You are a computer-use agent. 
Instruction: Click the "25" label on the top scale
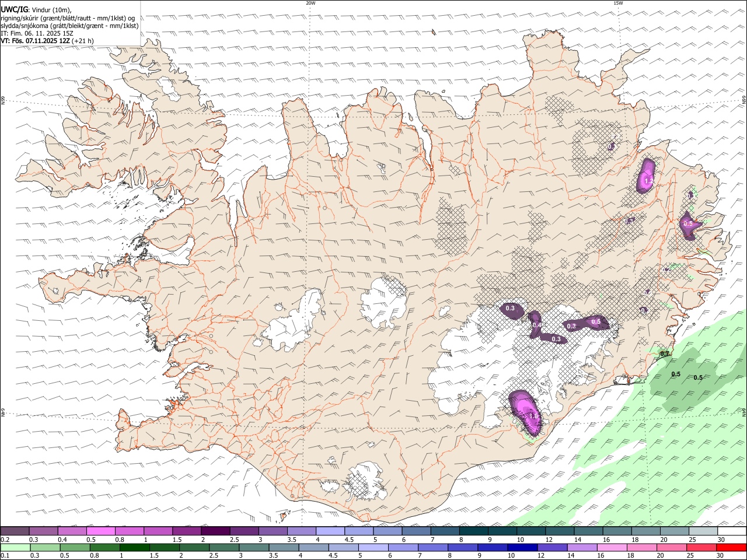(693, 540)
